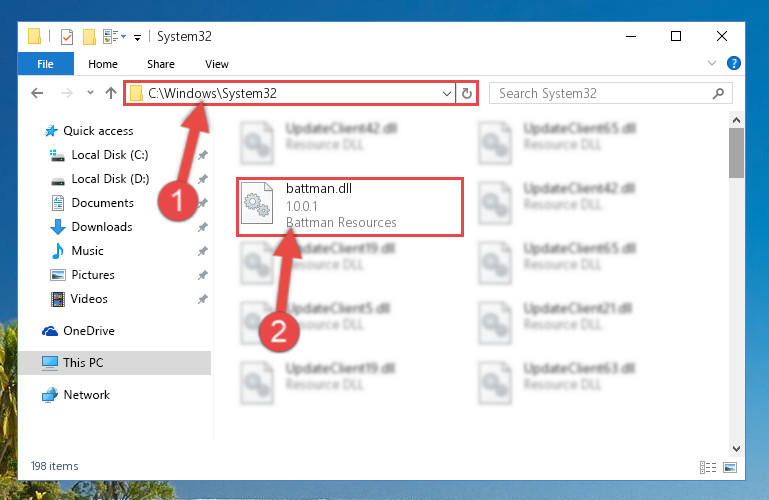The width and height of the screenshot is (769, 500).
Task: Go up one folder level
Action: pos(111,93)
